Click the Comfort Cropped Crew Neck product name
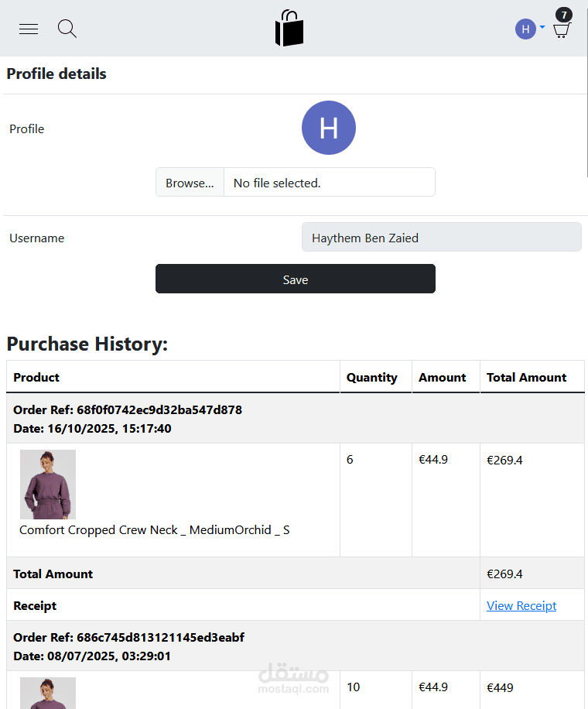Viewport: 588px width, 709px height. [x=155, y=530]
